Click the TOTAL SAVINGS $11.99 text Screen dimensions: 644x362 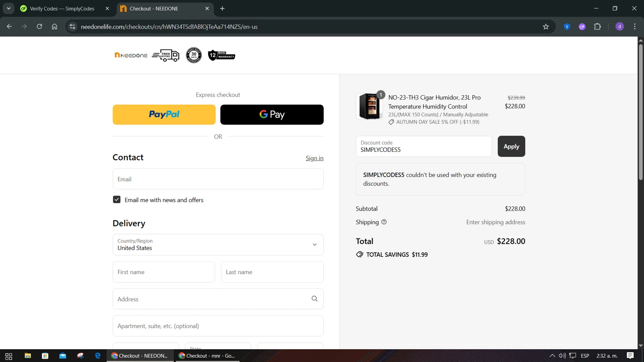pos(397,254)
